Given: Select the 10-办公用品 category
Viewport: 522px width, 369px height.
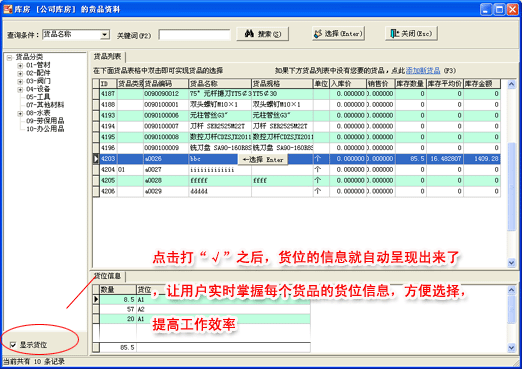Looking at the screenshot, I should [x=45, y=129].
